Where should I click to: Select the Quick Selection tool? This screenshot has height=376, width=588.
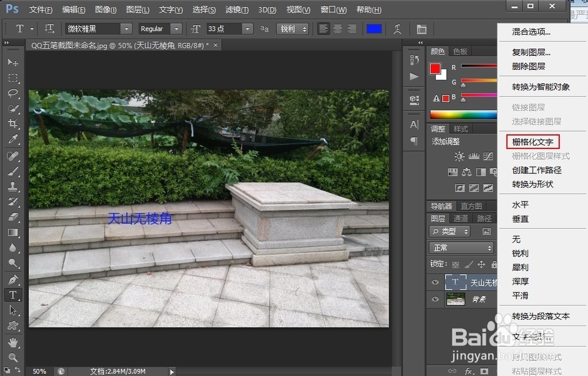[13, 108]
